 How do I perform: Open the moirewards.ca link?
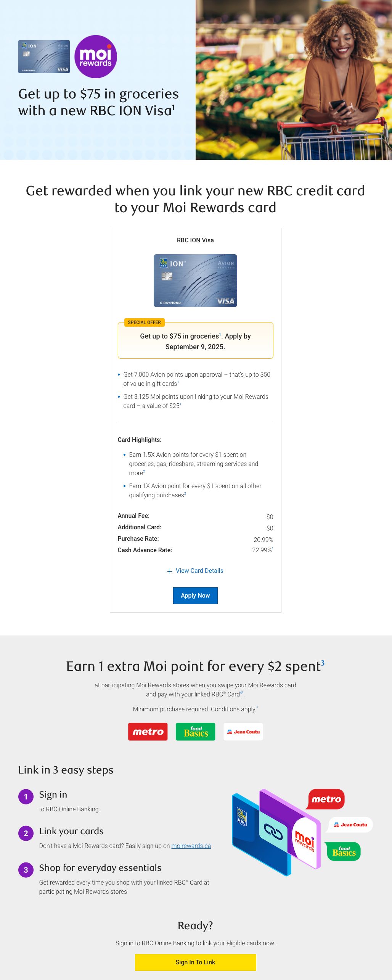[191, 846]
